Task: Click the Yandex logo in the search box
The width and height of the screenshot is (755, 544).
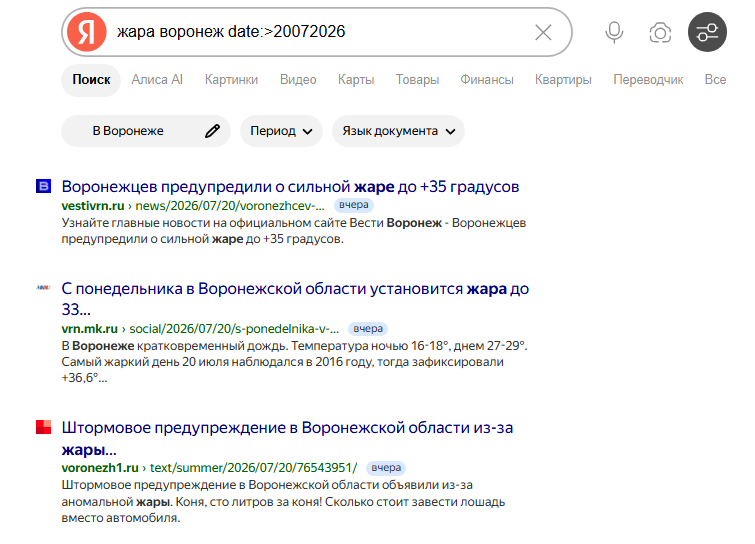Action: 87,32
